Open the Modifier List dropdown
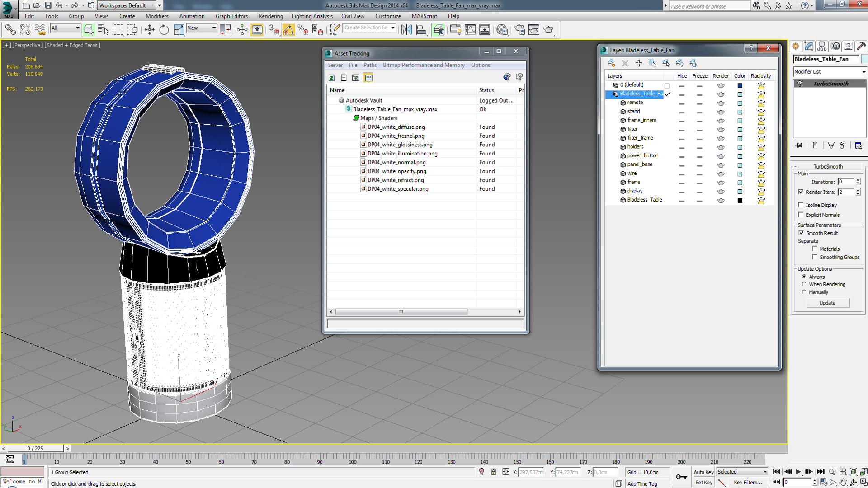 [x=830, y=72]
